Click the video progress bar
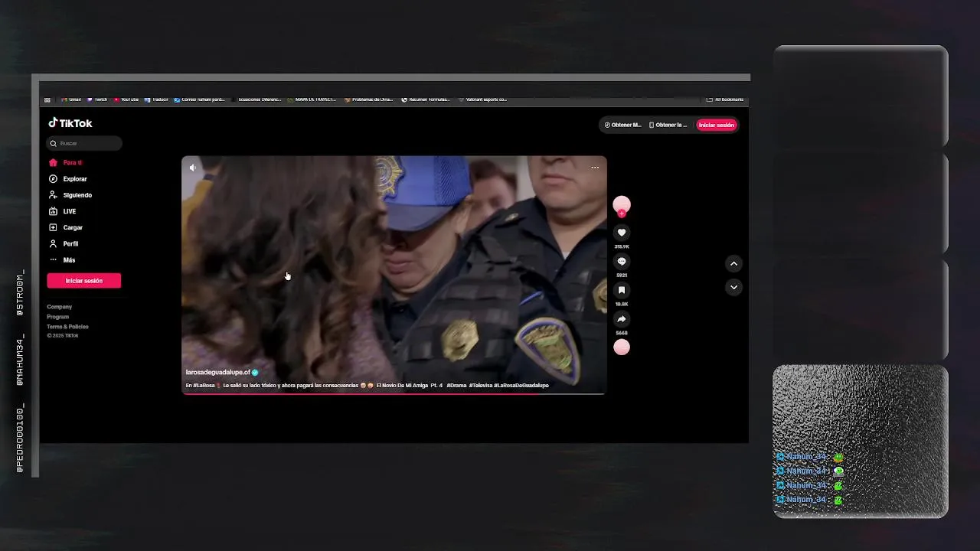980x551 pixels. click(394, 393)
